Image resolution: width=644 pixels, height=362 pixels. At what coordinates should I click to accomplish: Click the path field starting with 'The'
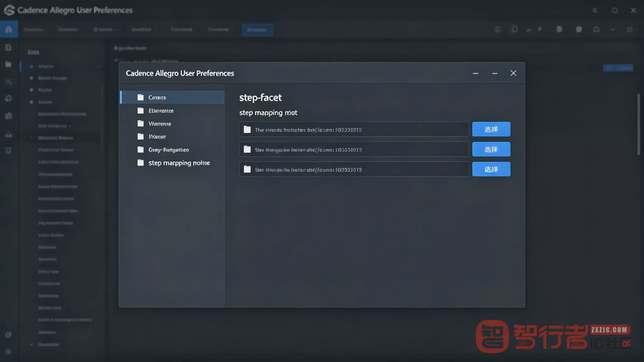354,129
